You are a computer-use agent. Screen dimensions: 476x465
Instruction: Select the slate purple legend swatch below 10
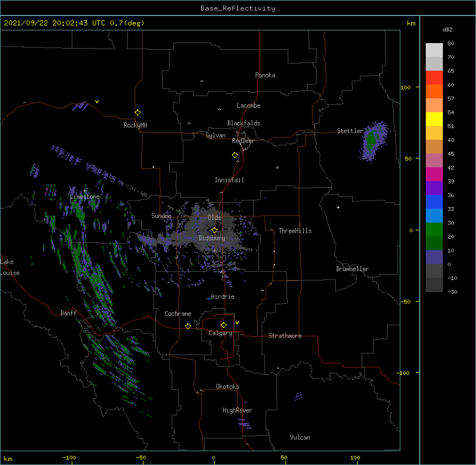[434, 257]
